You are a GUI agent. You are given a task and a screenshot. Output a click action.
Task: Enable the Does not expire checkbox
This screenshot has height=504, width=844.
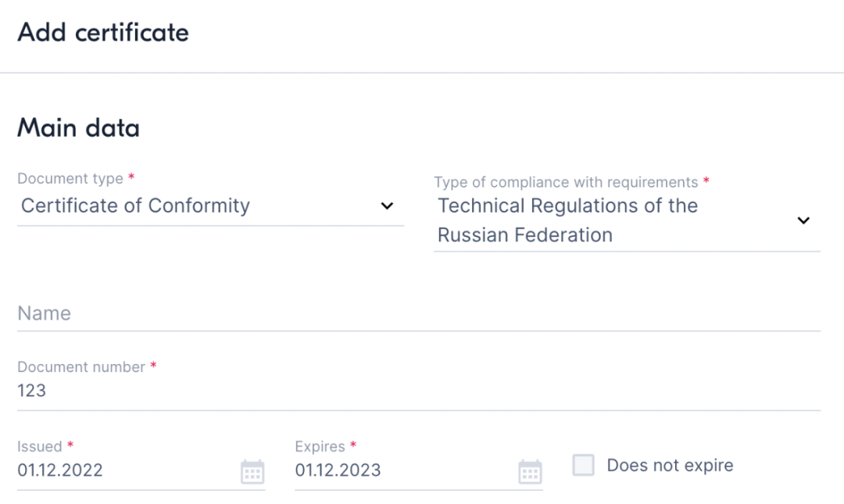[583, 466]
